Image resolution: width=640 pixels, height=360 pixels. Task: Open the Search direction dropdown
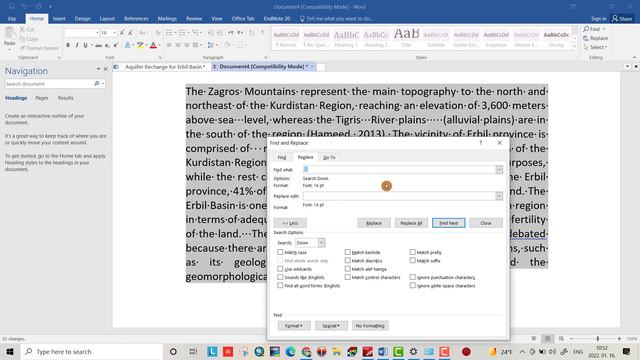point(321,243)
